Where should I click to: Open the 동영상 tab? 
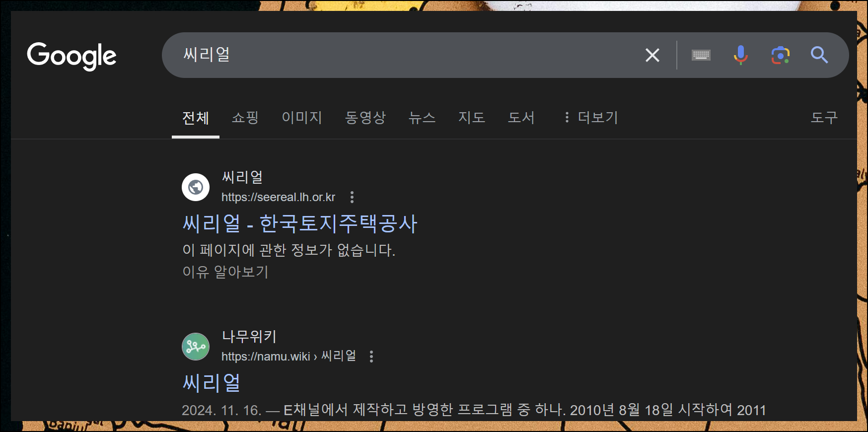[365, 118]
